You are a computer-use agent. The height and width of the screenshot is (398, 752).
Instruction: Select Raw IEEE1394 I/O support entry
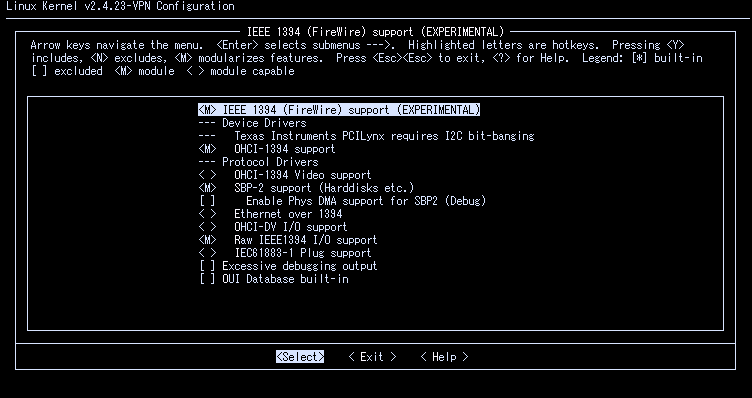tap(306, 240)
